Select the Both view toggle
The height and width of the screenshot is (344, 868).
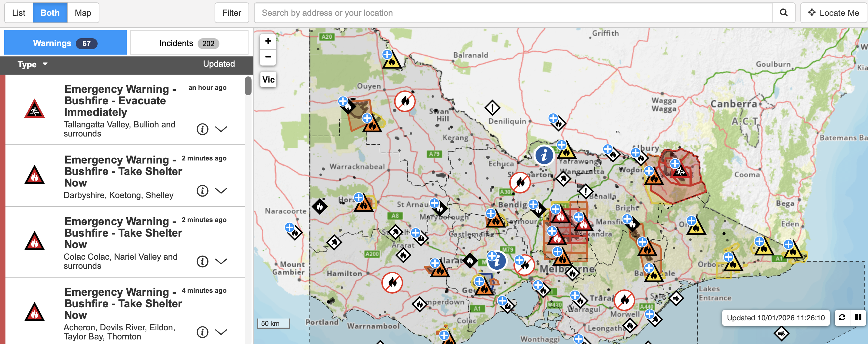click(x=50, y=13)
